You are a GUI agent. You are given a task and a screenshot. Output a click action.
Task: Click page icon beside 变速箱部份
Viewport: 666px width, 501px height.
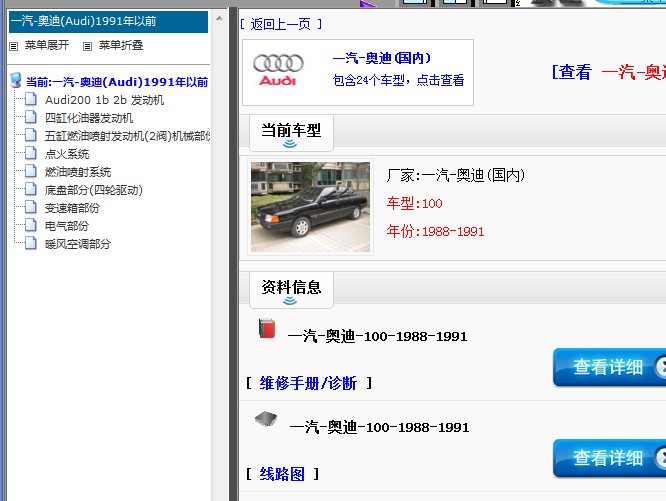click(x=31, y=207)
